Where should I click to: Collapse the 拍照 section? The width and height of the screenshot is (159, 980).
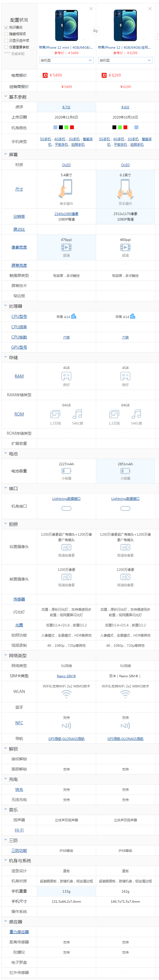6,524
